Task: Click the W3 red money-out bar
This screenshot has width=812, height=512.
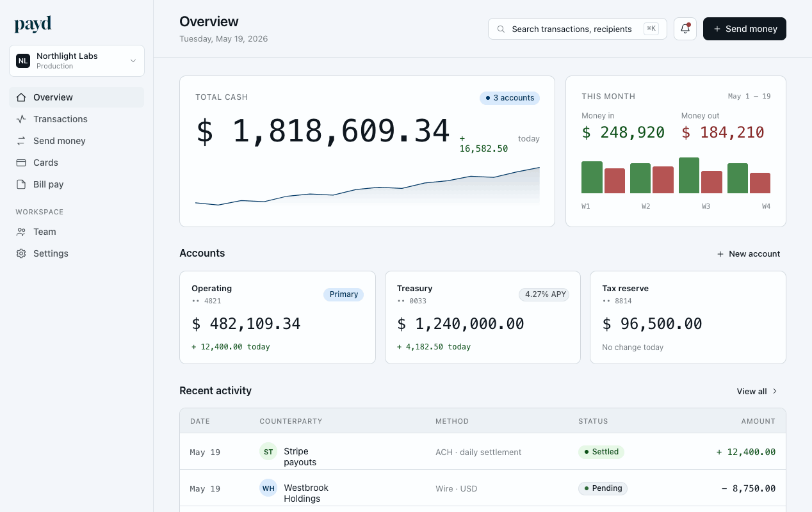Action: (711, 182)
